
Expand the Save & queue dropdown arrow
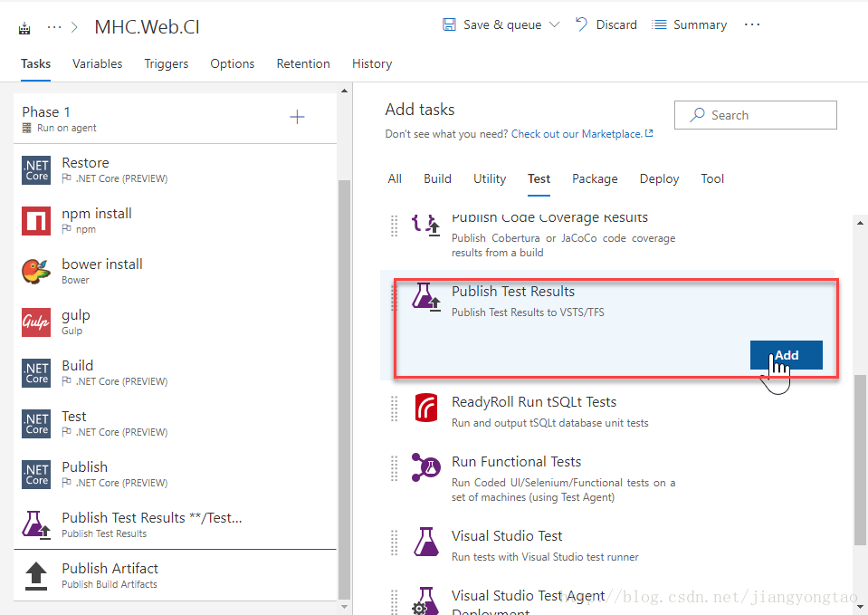(x=554, y=24)
